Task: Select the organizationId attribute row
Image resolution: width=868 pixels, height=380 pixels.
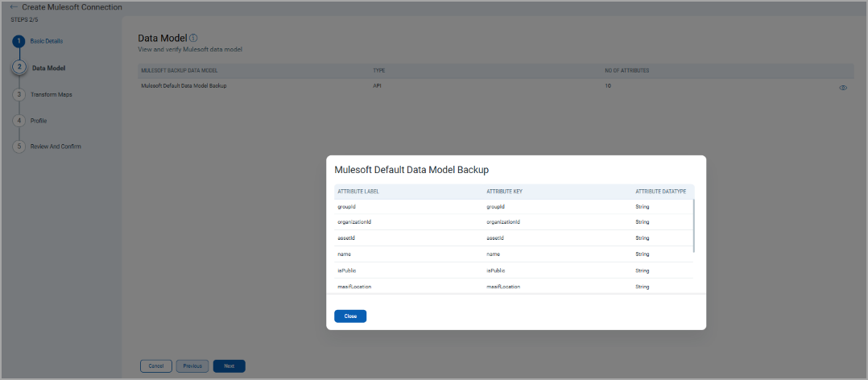Action: coord(512,222)
